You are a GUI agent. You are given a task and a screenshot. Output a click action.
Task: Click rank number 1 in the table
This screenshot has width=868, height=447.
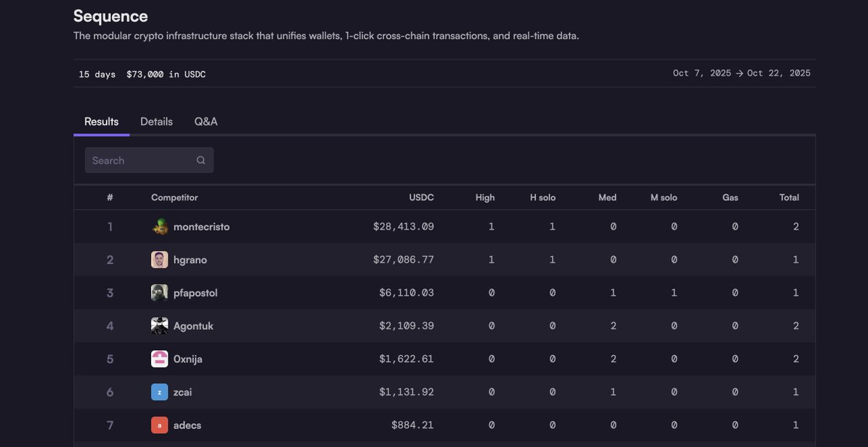(110, 227)
